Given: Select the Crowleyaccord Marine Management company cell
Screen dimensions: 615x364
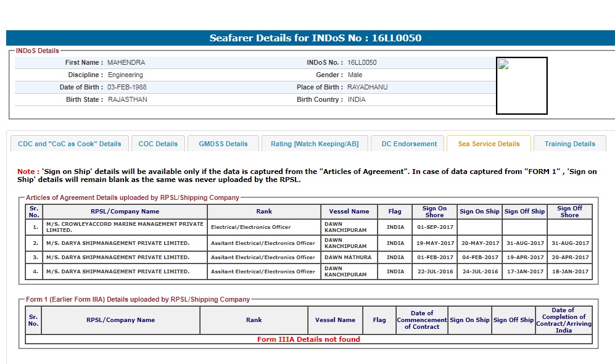Looking at the screenshot, I should tap(124, 227).
